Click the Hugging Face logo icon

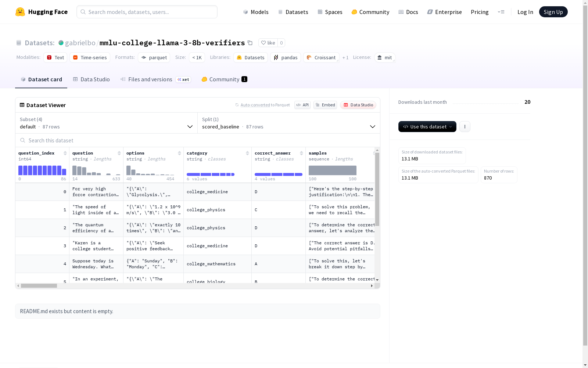(20, 12)
